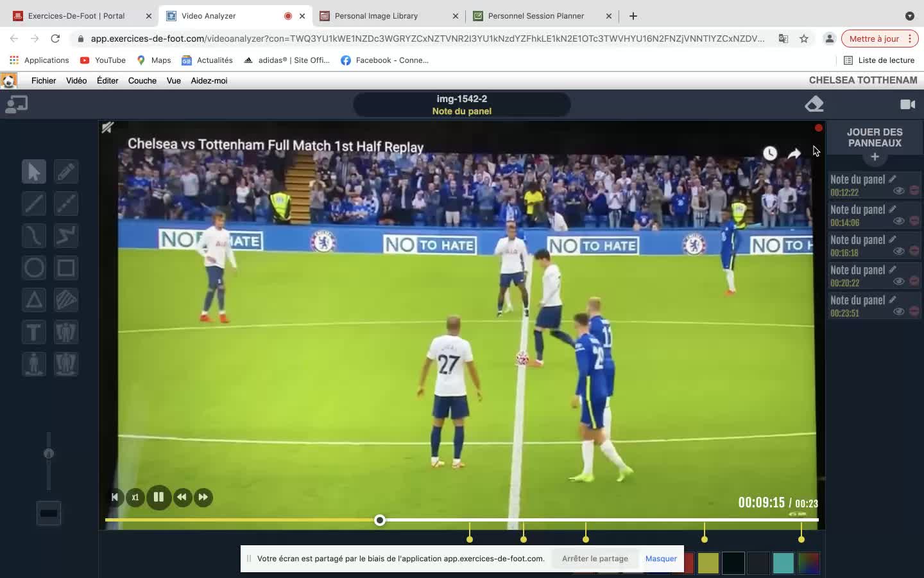The height and width of the screenshot is (578, 924).
Task: Choose the teal color swatch
Action: [x=783, y=563]
